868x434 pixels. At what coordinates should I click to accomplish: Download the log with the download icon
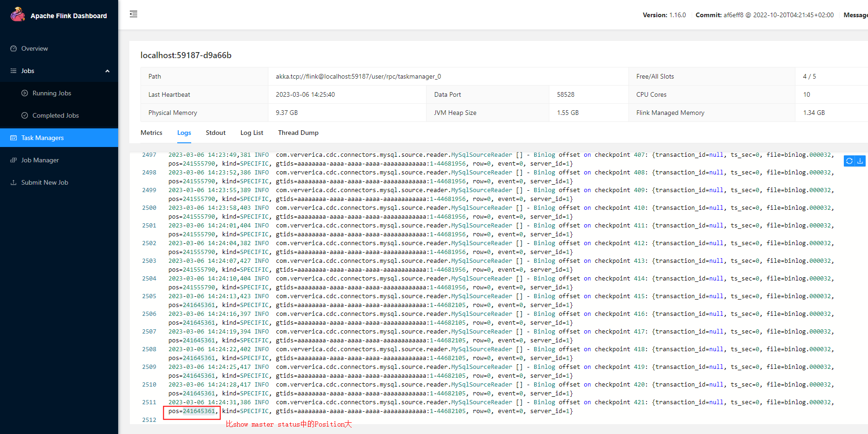tap(860, 161)
